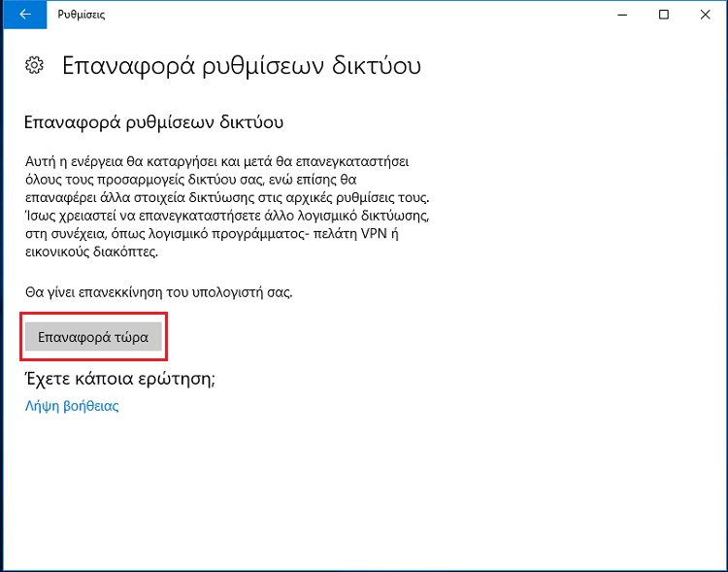Click the Ρυθμίσεις title bar label
The image size is (728, 572).
pos(82,15)
